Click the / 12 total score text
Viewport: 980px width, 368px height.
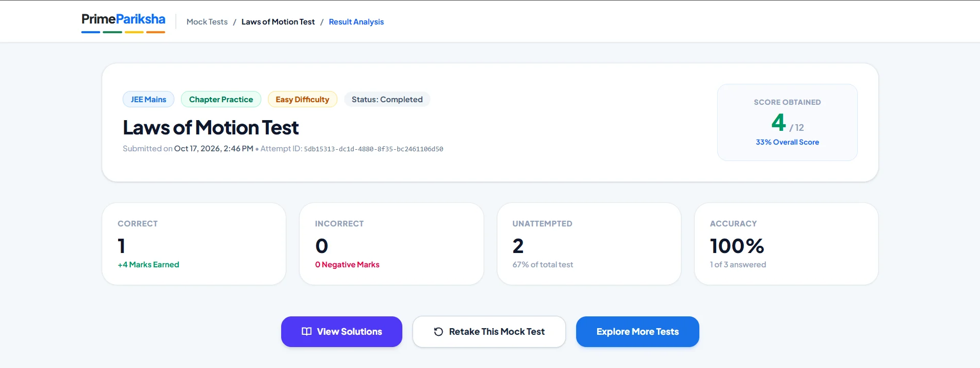click(796, 128)
